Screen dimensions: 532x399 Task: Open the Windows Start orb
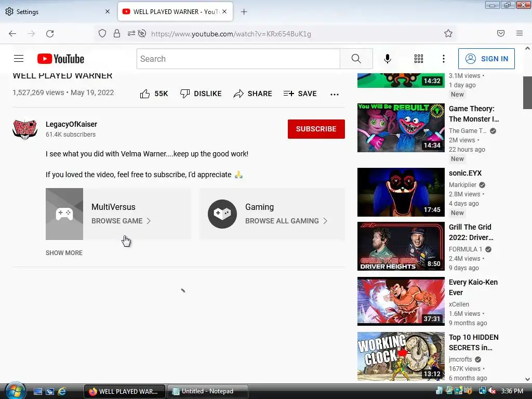[x=15, y=391]
